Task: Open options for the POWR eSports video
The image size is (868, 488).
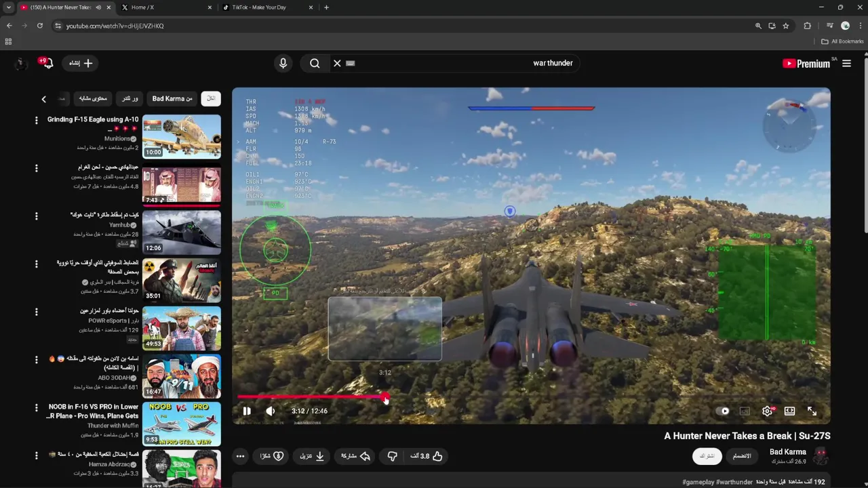Action: (37, 312)
